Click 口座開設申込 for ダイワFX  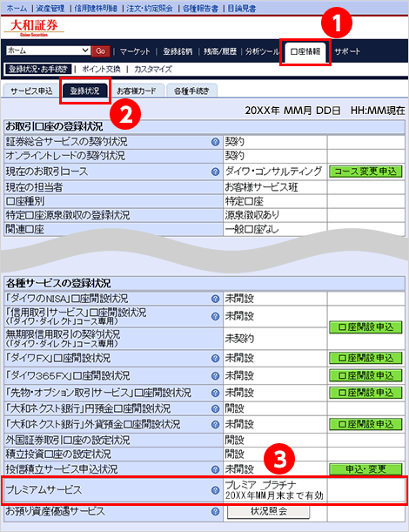pos(365,358)
